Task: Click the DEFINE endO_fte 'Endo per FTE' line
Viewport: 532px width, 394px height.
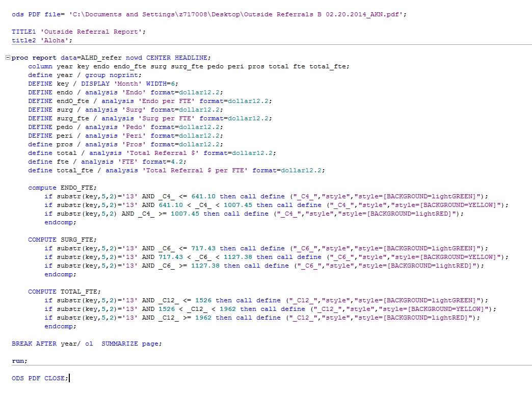Action: tap(150, 101)
